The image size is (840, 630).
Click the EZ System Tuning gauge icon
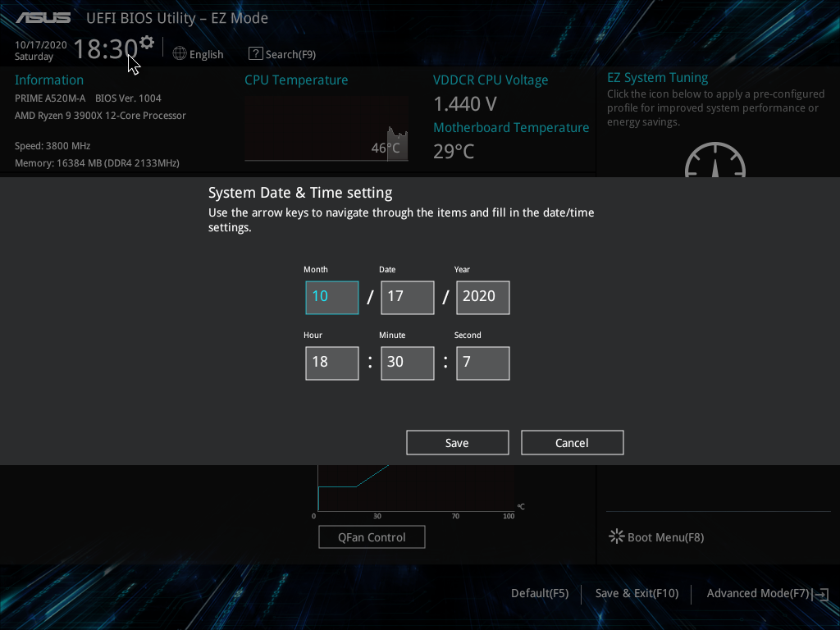pyautogui.click(x=715, y=160)
